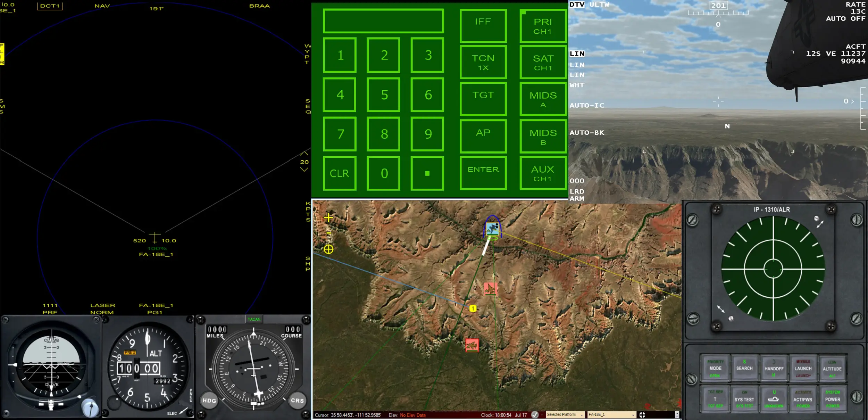Click the center-on-platform crosshair in status bar
Image resolution: width=868 pixels, height=420 pixels.
pos(642,415)
